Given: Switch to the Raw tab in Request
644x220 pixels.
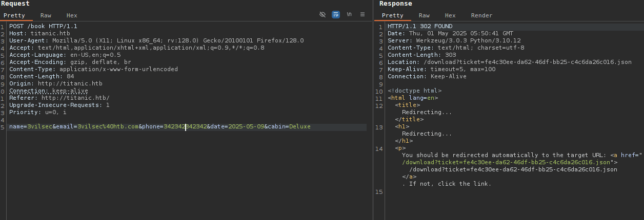Looking at the screenshot, I should click(x=46, y=15).
